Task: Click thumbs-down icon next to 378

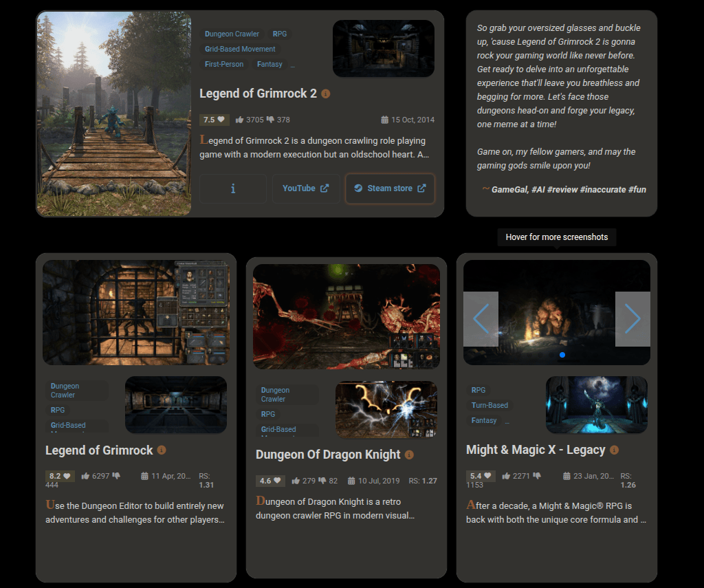Action: [x=270, y=120]
